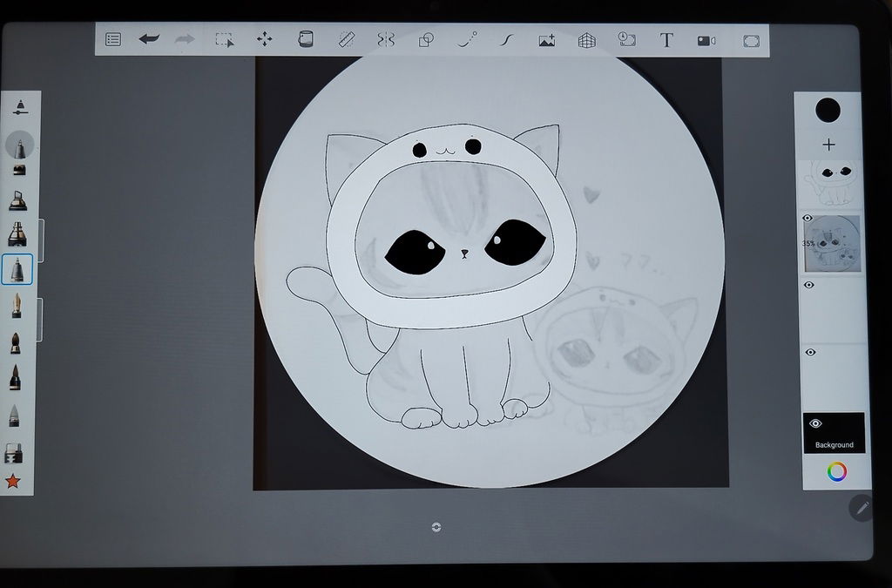Click the Import Image icon
The height and width of the screenshot is (588, 892).
[x=546, y=40]
